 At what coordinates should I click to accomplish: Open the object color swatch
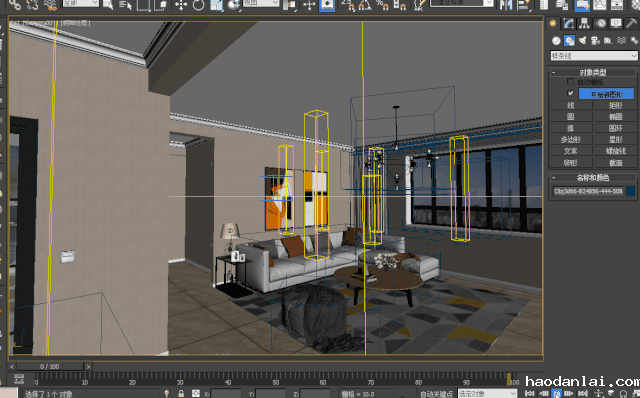point(631,191)
